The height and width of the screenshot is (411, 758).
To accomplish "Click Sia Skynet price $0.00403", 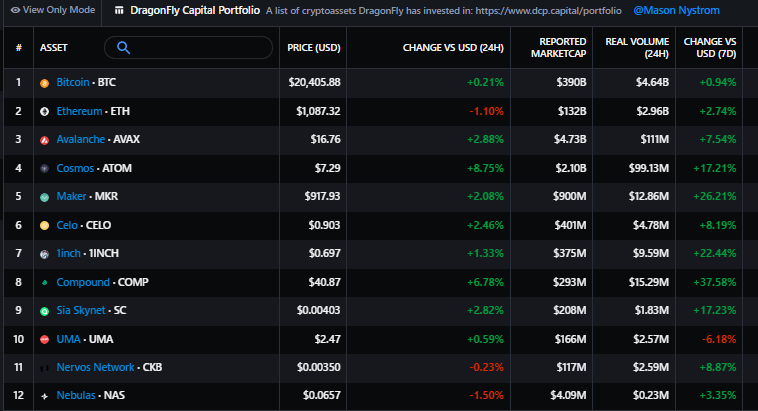I will click(x=319, y=310).
